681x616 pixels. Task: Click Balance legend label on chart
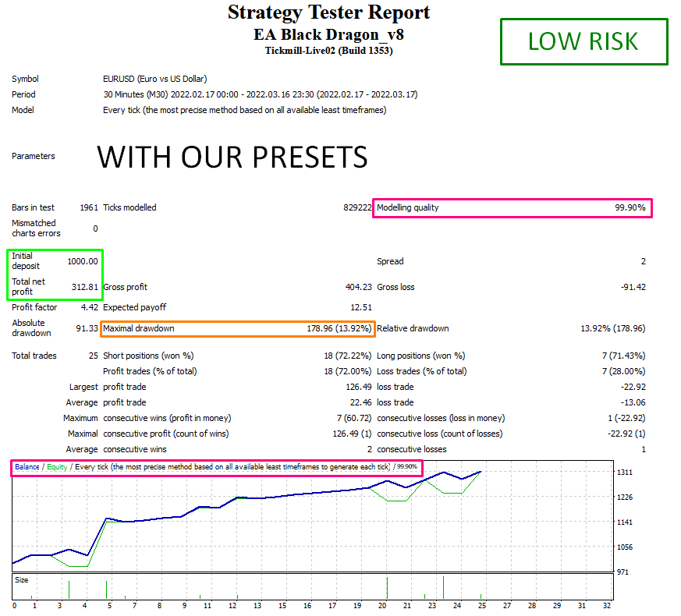[x=27, y=467]
